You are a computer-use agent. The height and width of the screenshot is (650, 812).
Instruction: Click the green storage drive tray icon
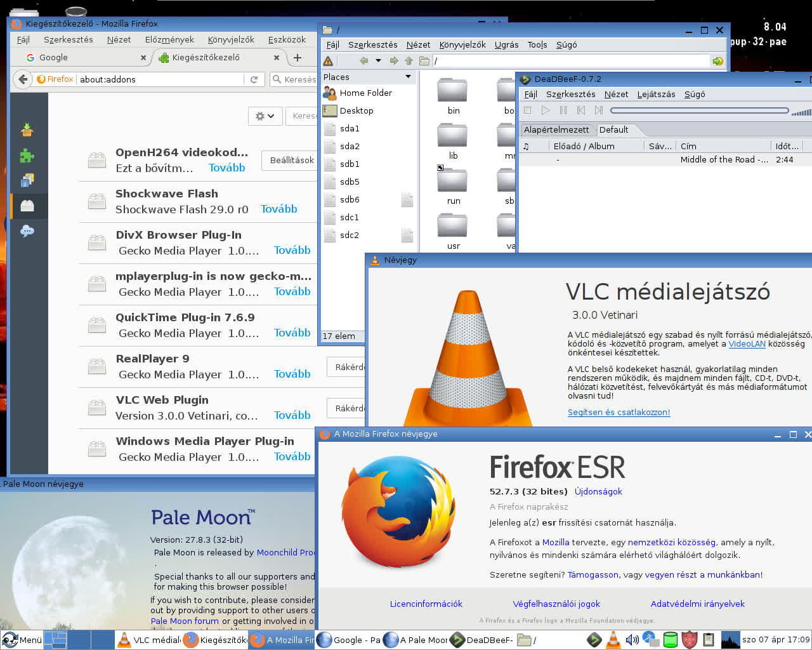click(671, 640)
